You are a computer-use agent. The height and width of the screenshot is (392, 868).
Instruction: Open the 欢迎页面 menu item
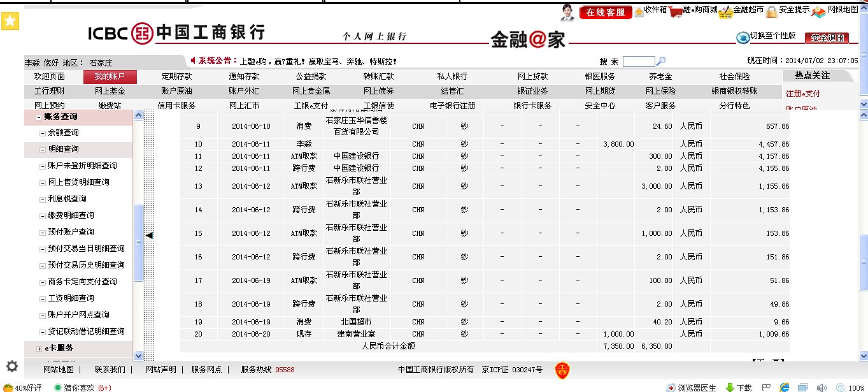click(x=50, y=76)
